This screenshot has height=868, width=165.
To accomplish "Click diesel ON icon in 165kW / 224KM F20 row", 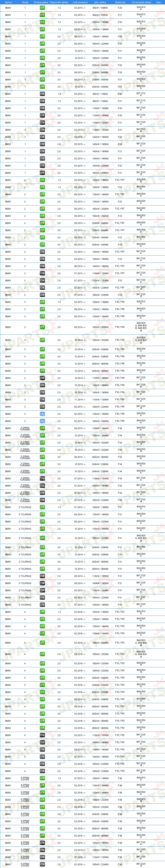I will [x=42, y=166].
